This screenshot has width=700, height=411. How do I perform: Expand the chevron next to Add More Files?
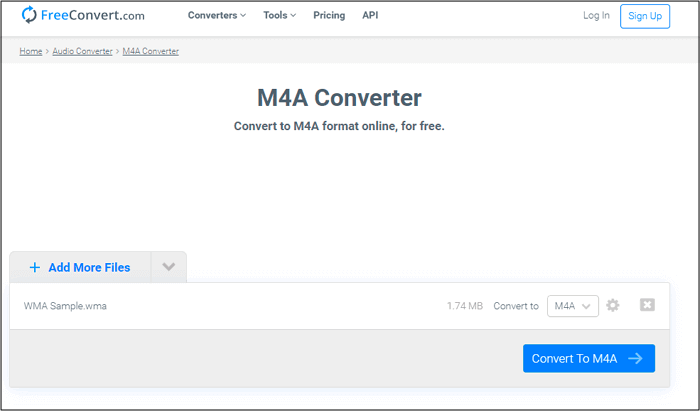click(x=168, y=267)
